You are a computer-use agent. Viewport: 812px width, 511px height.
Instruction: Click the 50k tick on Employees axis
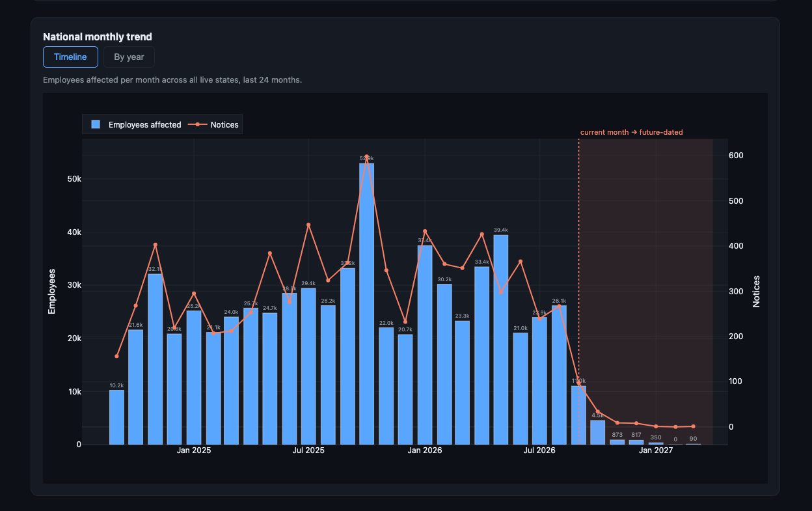coord(73,179)
